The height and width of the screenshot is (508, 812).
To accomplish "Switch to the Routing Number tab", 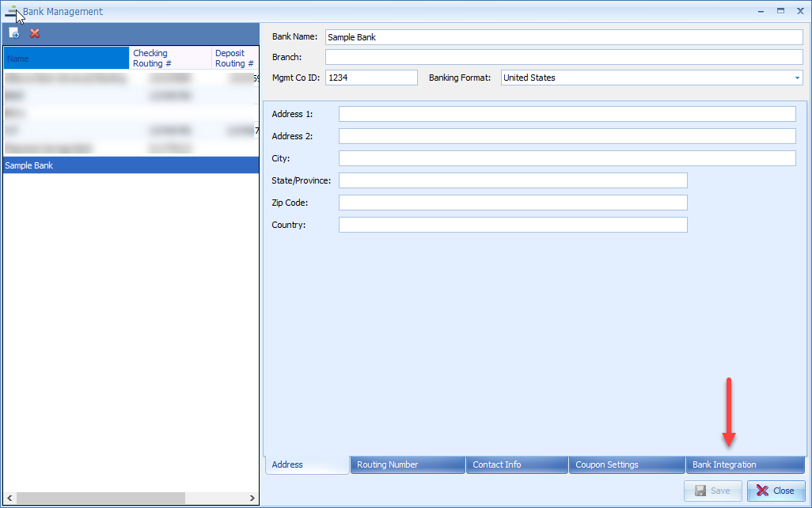I will [x=407, y=464].
